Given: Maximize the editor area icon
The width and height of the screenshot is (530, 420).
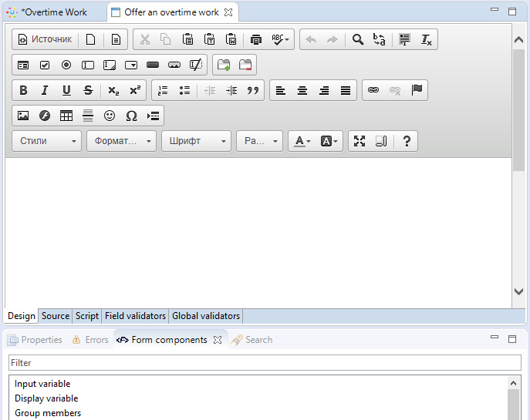Looking at the screenshot, I should pos(360,141).
